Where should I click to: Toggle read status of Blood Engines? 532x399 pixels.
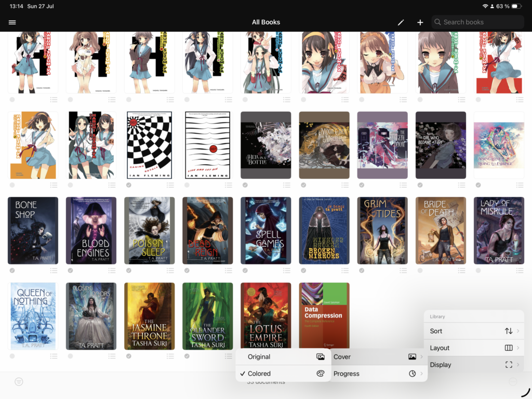(x=70, y=270)
